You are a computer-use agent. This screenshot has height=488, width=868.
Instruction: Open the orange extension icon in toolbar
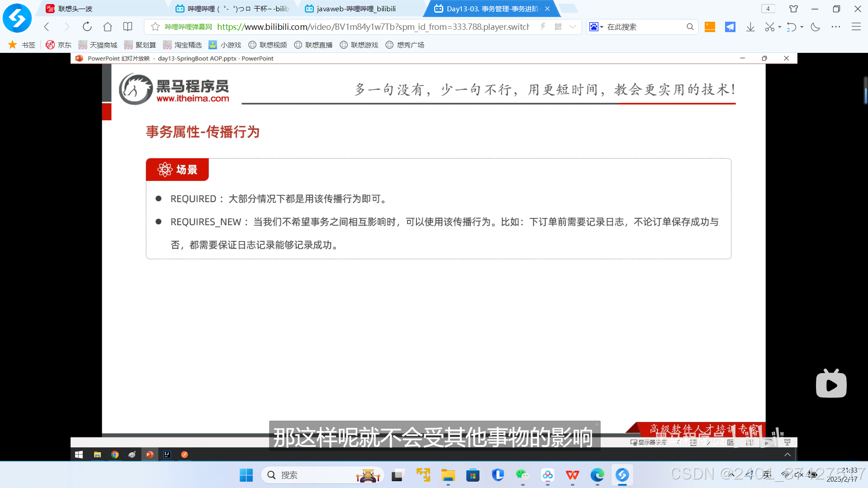(710, 27)
